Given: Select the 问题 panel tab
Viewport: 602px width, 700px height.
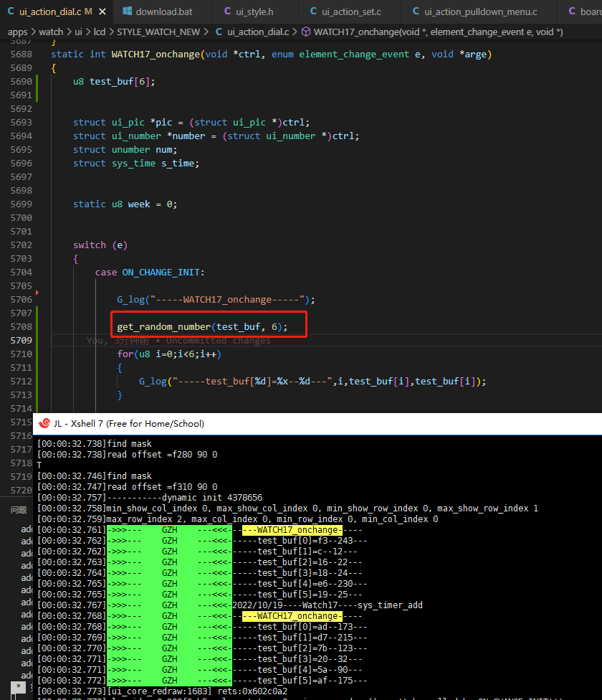Looking at the screenshot, I should tap(19, 510).
